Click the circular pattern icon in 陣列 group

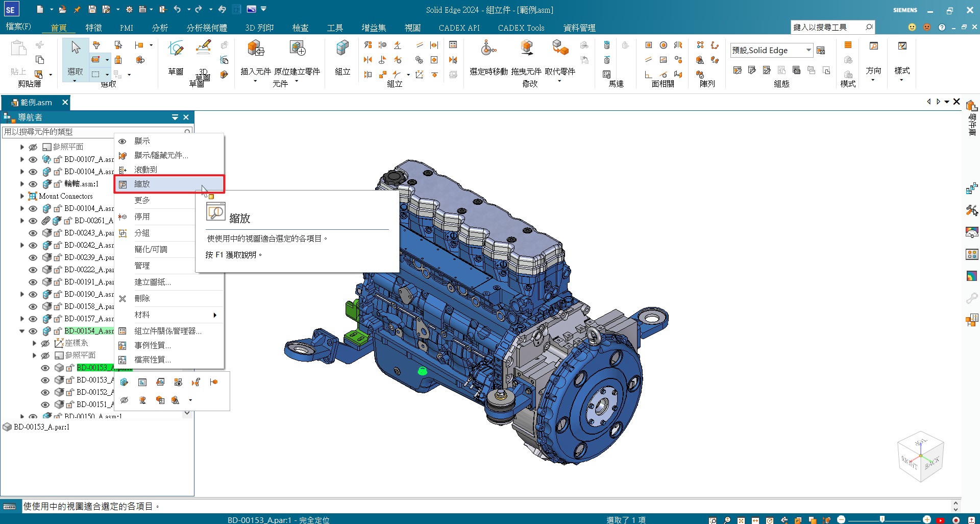pos(715,45)
